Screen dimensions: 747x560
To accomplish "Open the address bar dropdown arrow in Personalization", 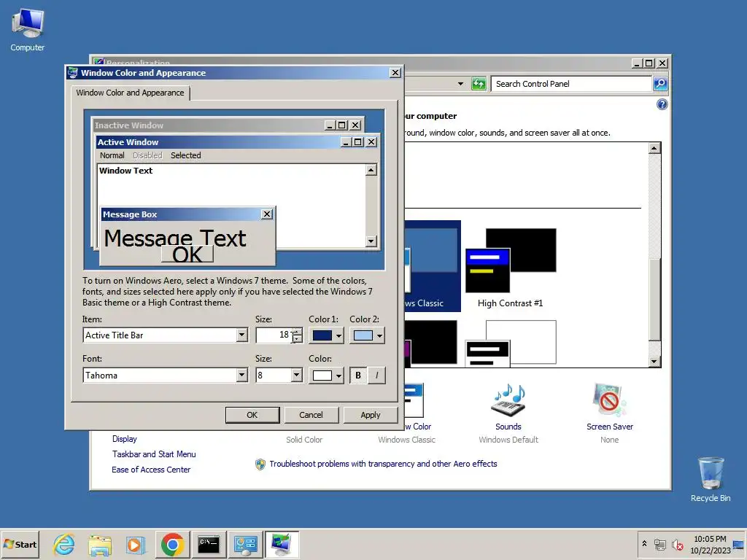I will coord(460,84).
